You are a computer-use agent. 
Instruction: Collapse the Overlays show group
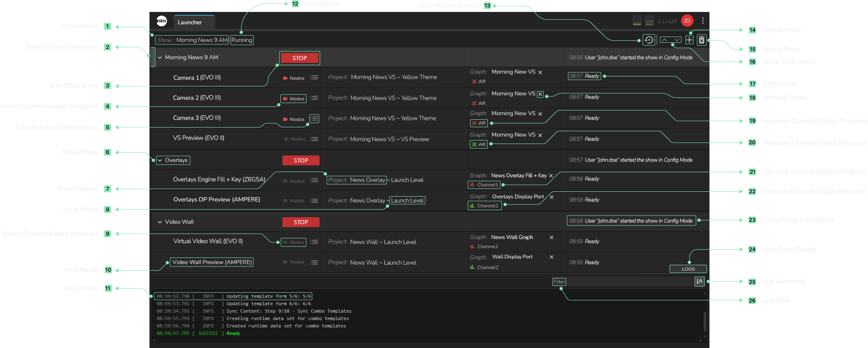pyautogui.click(x=160, y=160)
